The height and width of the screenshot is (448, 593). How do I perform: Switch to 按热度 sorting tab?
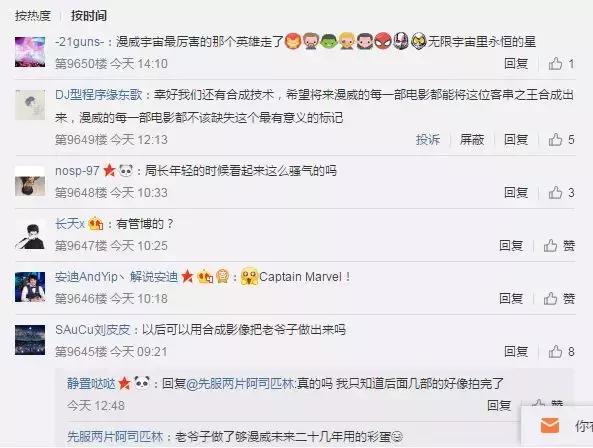point(33,16)
